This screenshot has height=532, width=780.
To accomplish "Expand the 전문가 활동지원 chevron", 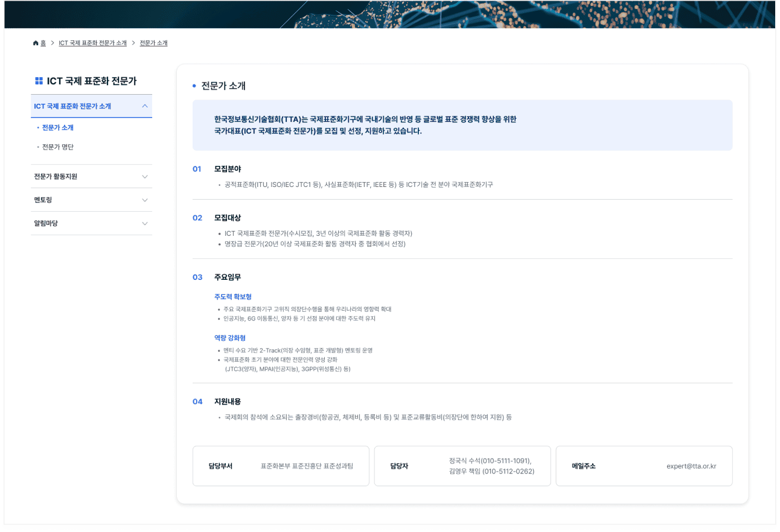I will 144,177.
